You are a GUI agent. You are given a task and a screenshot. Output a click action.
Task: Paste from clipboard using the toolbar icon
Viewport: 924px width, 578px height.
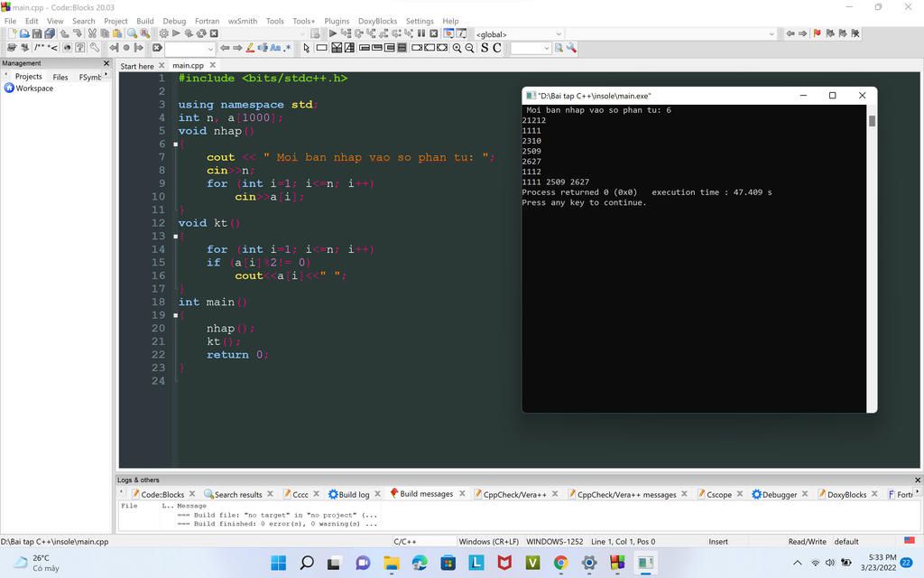(117, 33)
